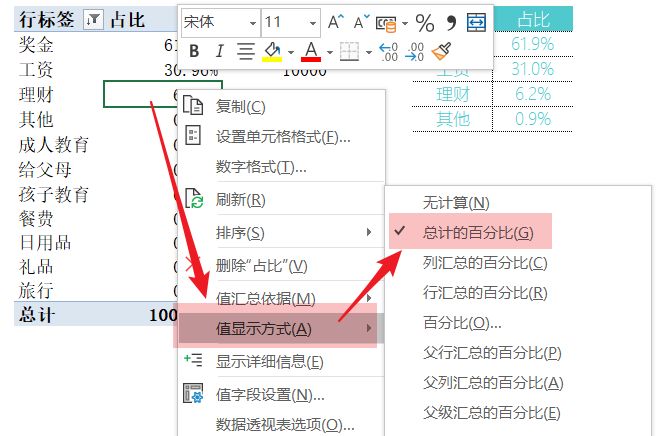This screenshot has width=664, height=436.
Task: Apply the yellow fill color bucket
Action: (272, 52)
